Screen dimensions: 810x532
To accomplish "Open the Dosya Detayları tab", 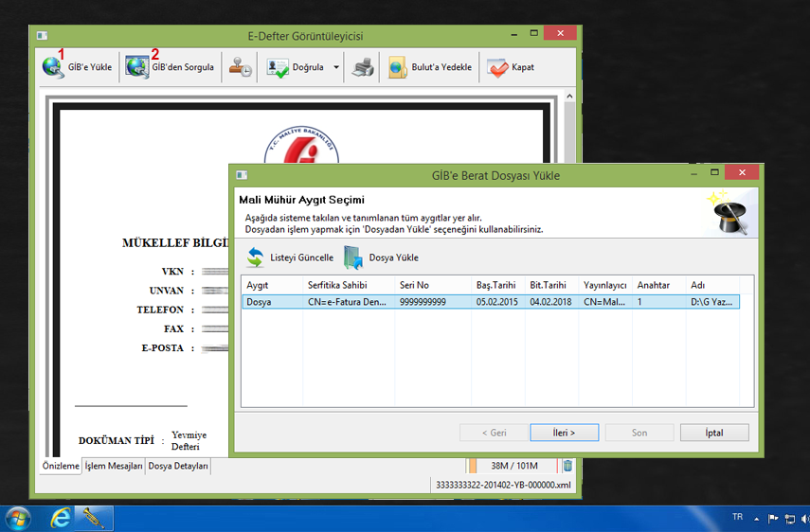I will point(177,467).
